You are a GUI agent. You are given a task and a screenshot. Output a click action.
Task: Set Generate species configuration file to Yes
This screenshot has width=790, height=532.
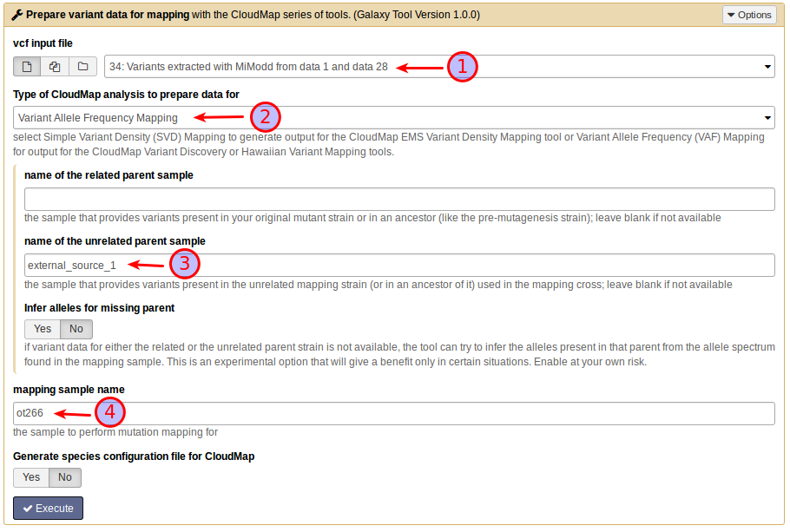(x=31, y=477)
